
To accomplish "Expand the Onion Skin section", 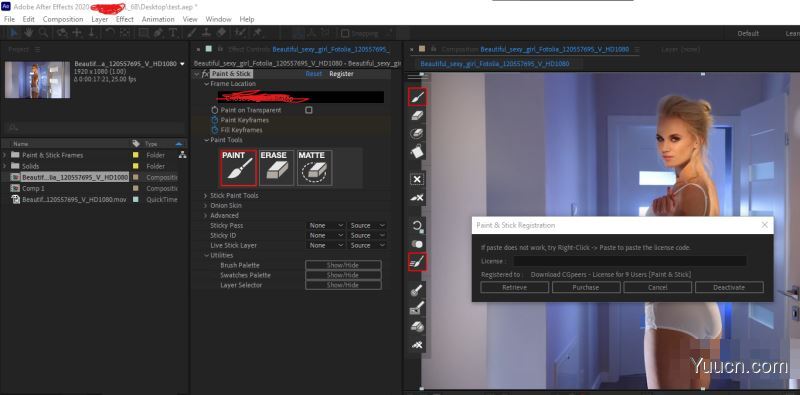I will (206, 205).
